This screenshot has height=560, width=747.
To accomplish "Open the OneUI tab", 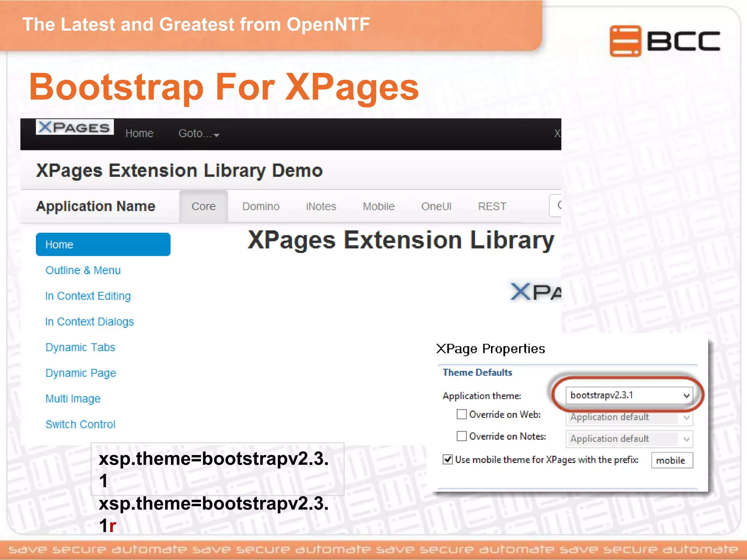I will coord(436,206).
